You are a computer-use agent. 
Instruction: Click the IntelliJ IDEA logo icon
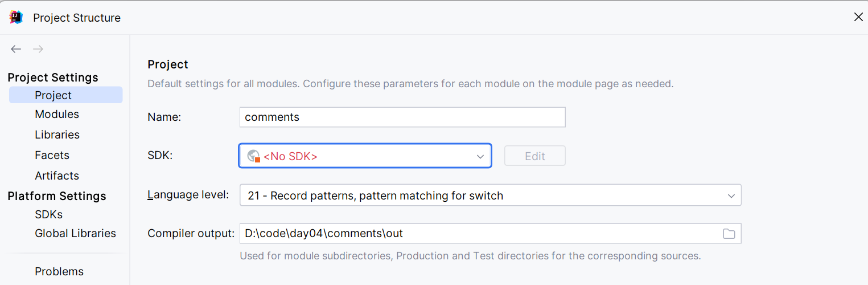(x=17, y=18)
